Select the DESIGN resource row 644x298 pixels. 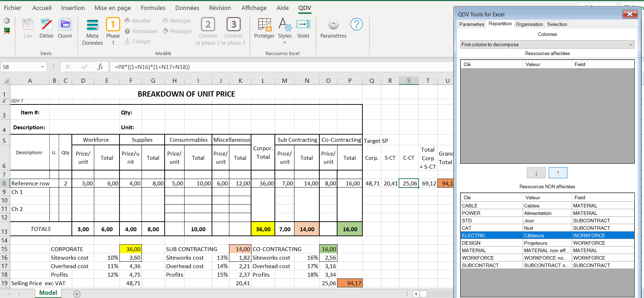click(x=547, y=243)
